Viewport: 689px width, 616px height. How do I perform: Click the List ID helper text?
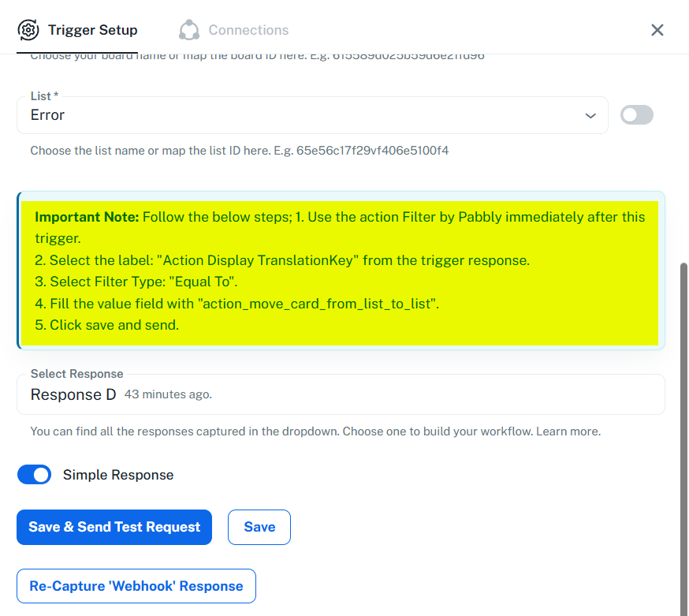coord(239,150)
